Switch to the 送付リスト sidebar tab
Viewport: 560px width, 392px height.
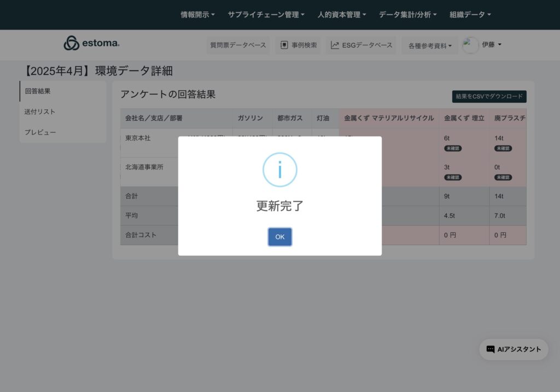40,112
